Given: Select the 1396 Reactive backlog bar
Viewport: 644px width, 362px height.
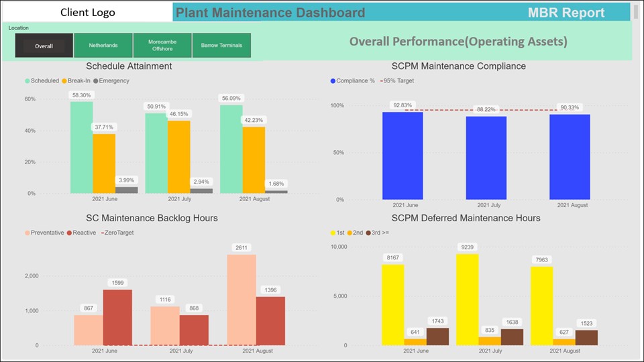Looking at the screenshot, I should [270, 321].
